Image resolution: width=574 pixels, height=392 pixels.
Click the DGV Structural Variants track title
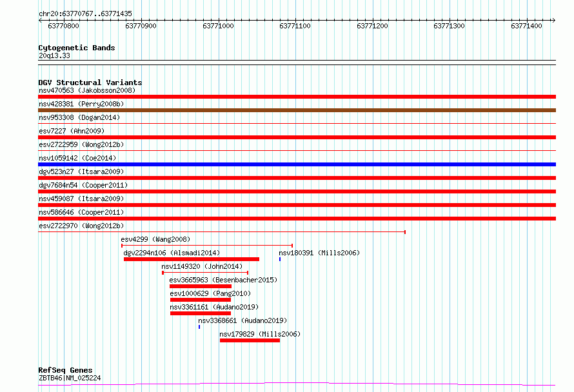[x=90, y=83]
